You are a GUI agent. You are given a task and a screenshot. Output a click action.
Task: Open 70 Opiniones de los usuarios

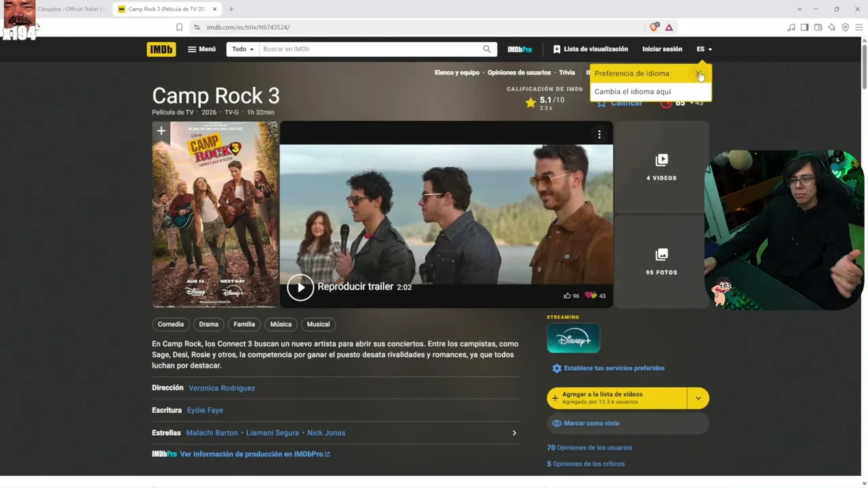(x=589, y=447)
